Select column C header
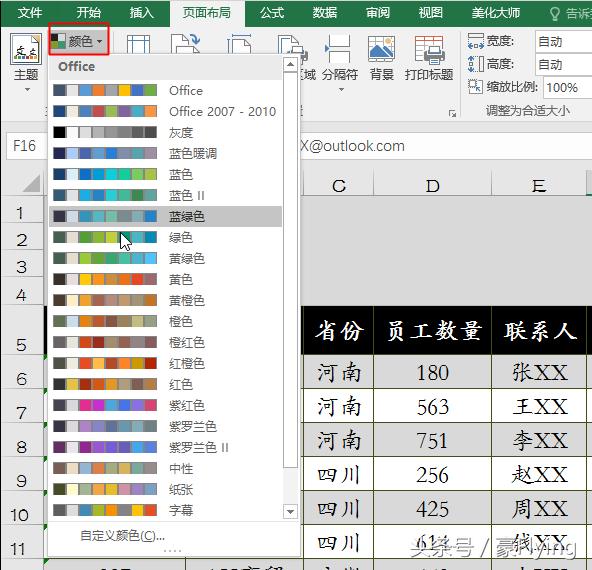The height and width of the screenshot is (570, 592). [338, 185]
